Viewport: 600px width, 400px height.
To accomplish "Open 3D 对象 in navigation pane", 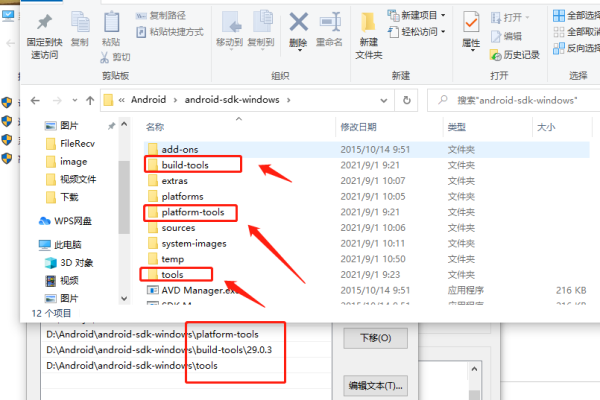I will point(69,263).
